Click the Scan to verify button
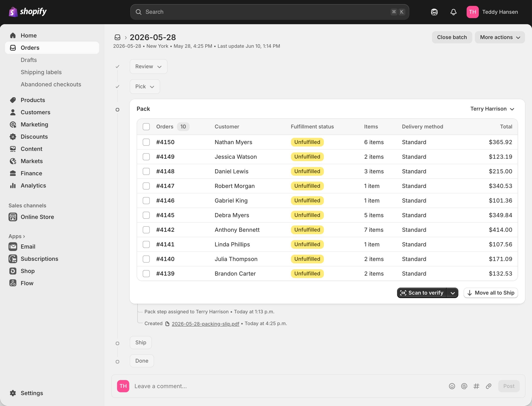 [x=422, y=293]
